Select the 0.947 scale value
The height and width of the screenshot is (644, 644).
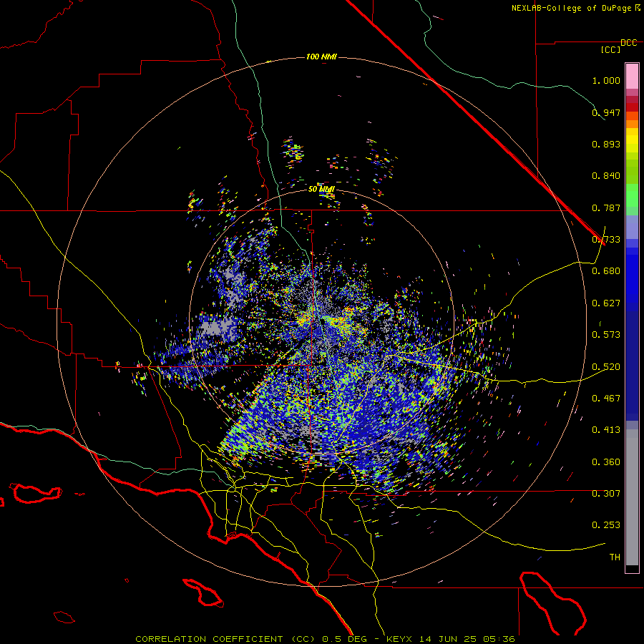[x=606, y=112]
